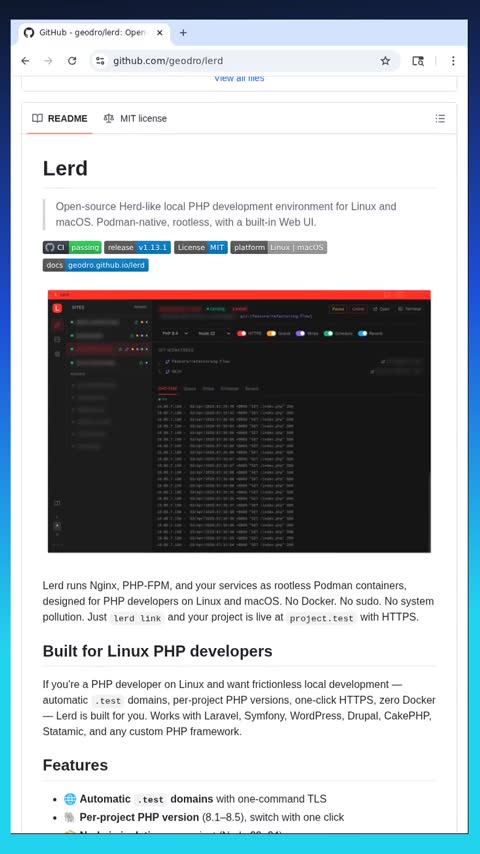Click the platform Linux | macOS badge
The image size is (480, 854).
pyautogui.click(x=279, y=247)
